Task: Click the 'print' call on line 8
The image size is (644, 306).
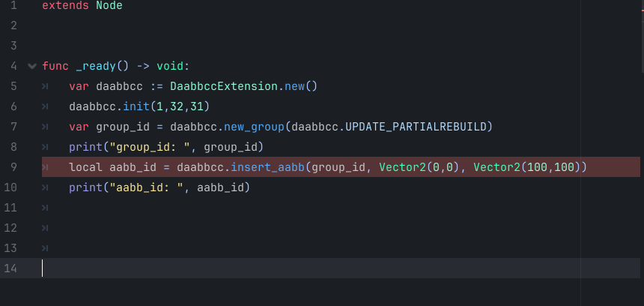Action: 85,147
